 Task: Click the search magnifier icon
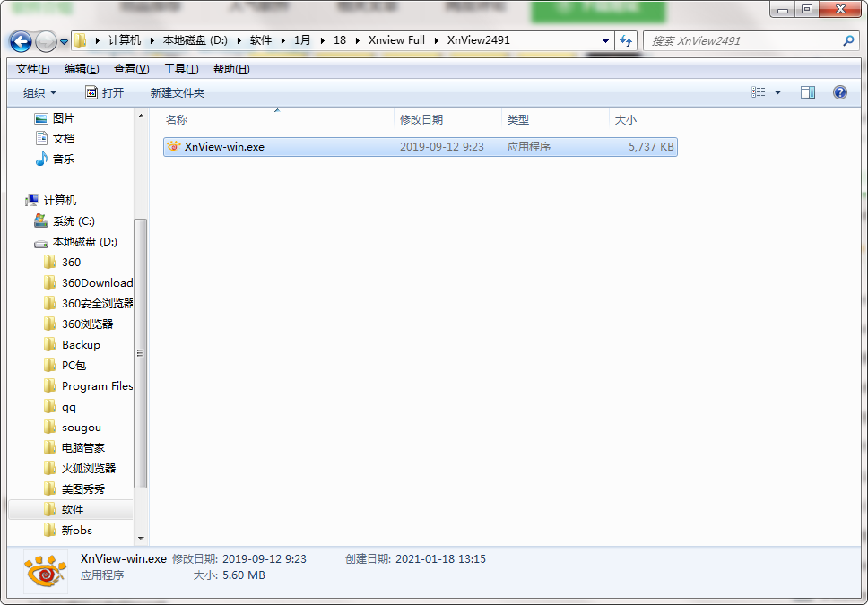point(848,40)
